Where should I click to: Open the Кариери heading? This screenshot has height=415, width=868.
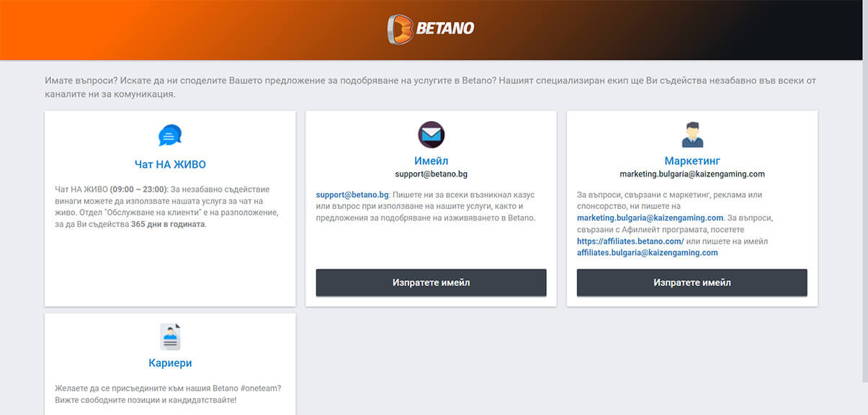click(x=170, y=363)
